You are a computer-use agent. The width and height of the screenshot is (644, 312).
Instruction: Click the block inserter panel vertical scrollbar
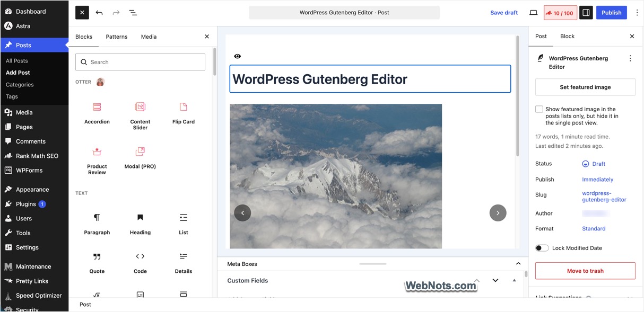pyautogui.click(x=214, y=63)
